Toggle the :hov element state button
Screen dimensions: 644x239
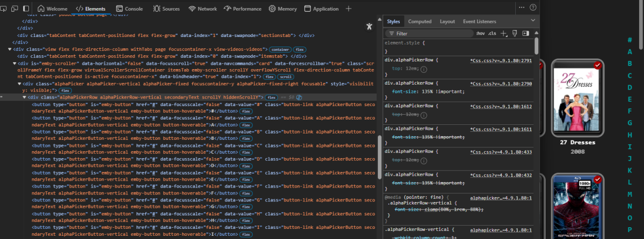coord(480,33)
